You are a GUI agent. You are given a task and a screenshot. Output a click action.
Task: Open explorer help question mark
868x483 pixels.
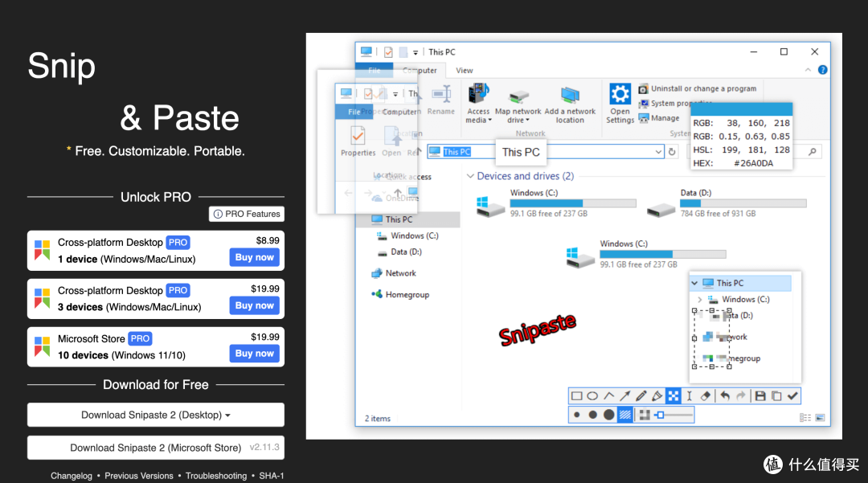click(823, 70)
